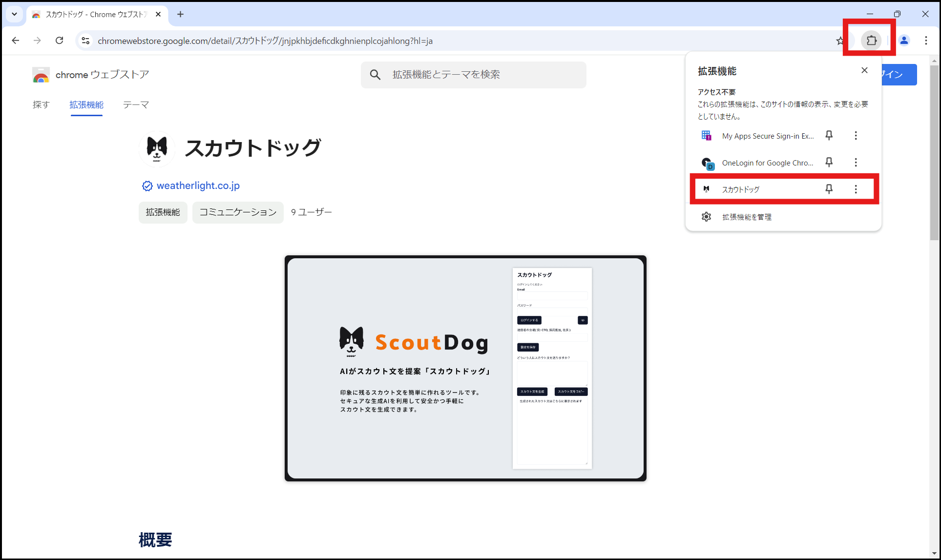
Task: Click the page vertical scrollbar thumb
Action: click(x=934, y=152)
